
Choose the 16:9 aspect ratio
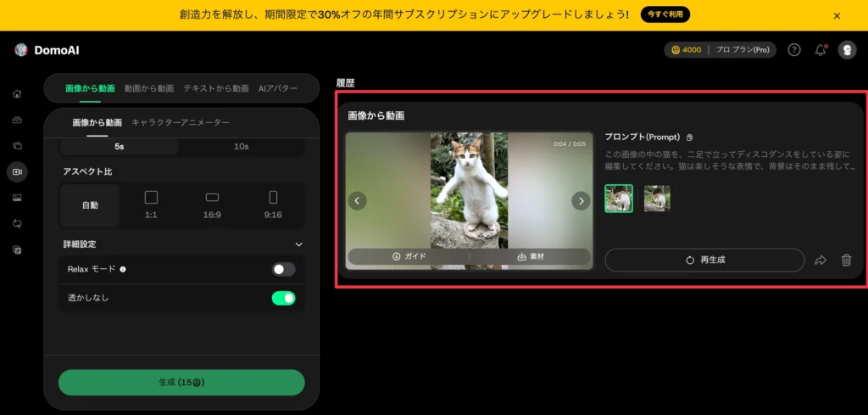[212, 205]
